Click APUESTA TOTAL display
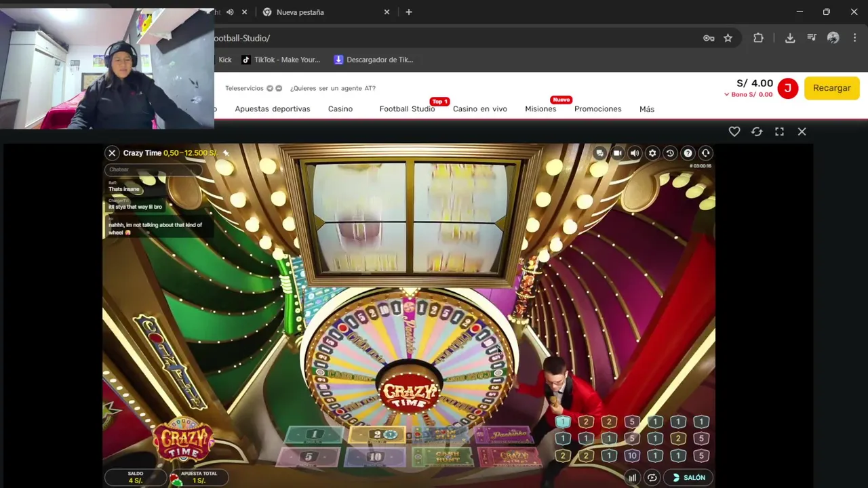Viewport: 868px width, 488px height. (x=199, y=477)
